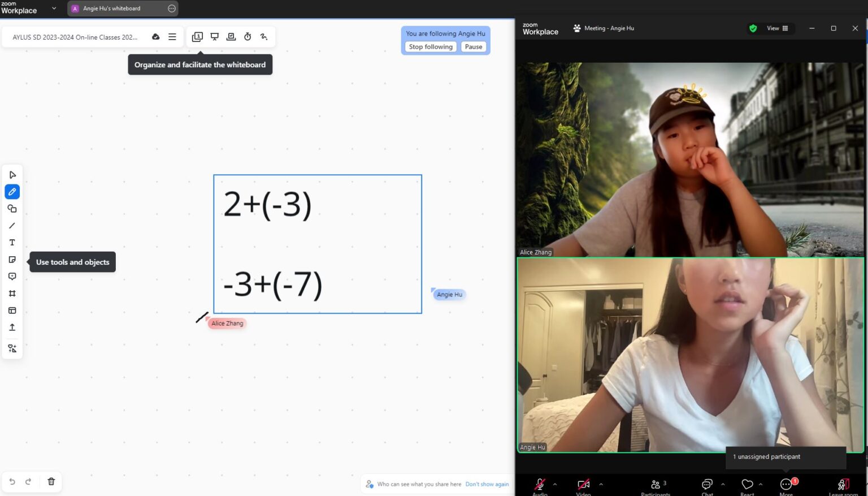The height and width of the screenshot is (496, 868).
Task: Add a sticky note
Action: pos(12,260)
